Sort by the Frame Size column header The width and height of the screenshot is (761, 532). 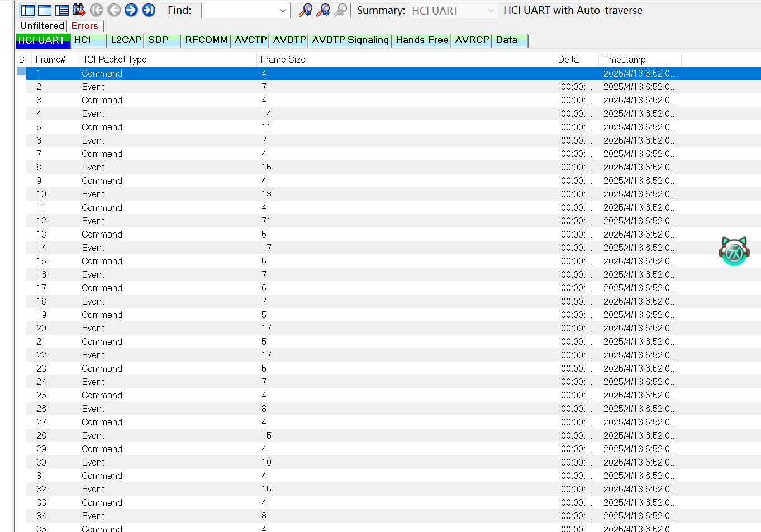[283, 59]
